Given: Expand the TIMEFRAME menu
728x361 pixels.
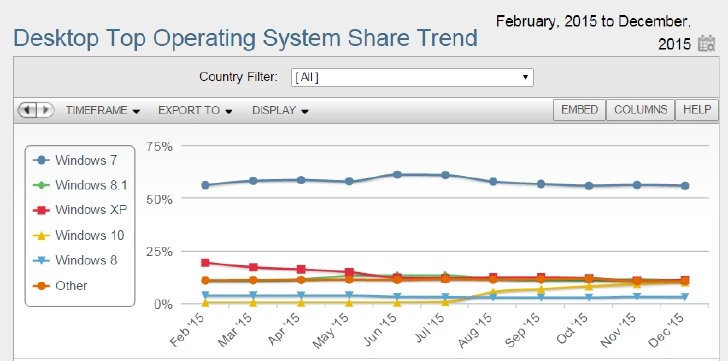Looking at the screenshot, I should tap(103, 110).
